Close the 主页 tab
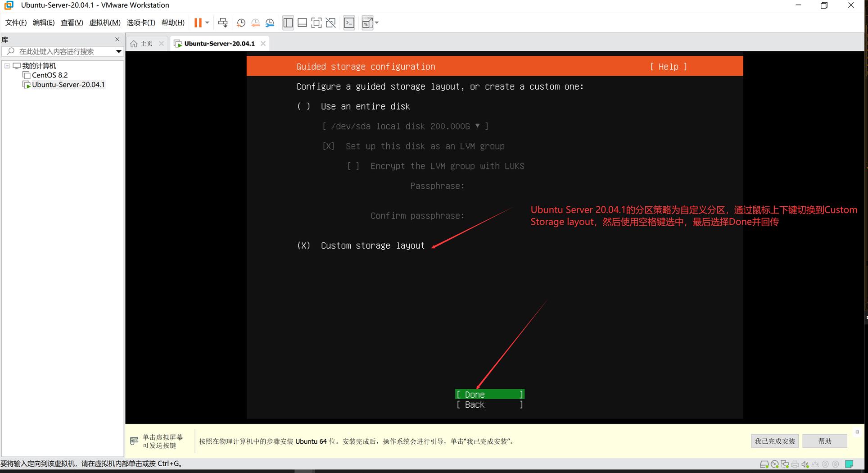This screenshot has width=868, height=473. pos(161,44)
